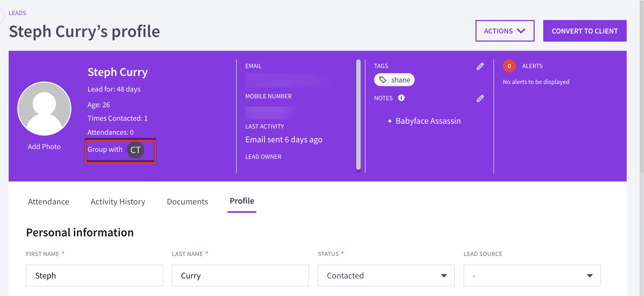The width and height of the screenshot is (644, 296).
Task: Click 'No alerts to be displayed' text
Action: [536, 82]
